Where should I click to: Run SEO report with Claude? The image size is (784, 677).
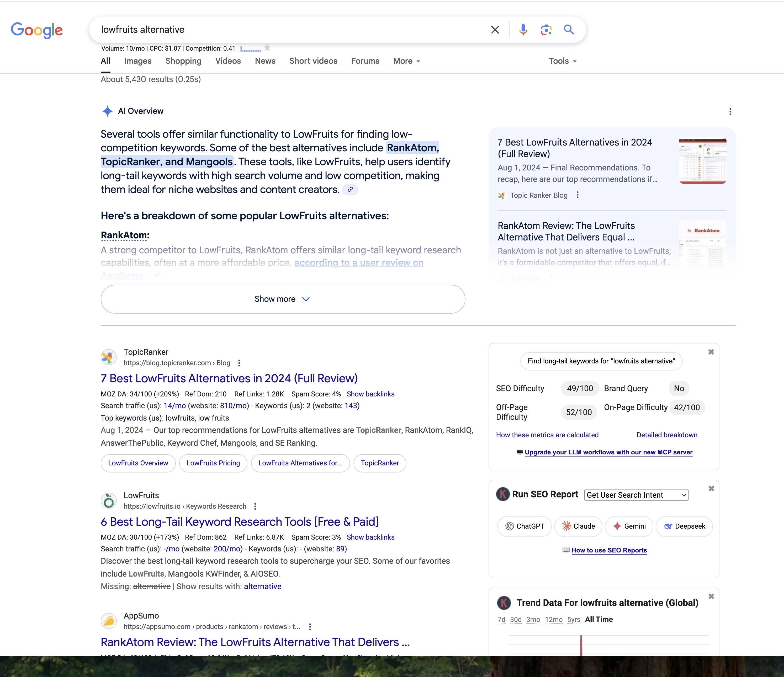coord(578,526)
